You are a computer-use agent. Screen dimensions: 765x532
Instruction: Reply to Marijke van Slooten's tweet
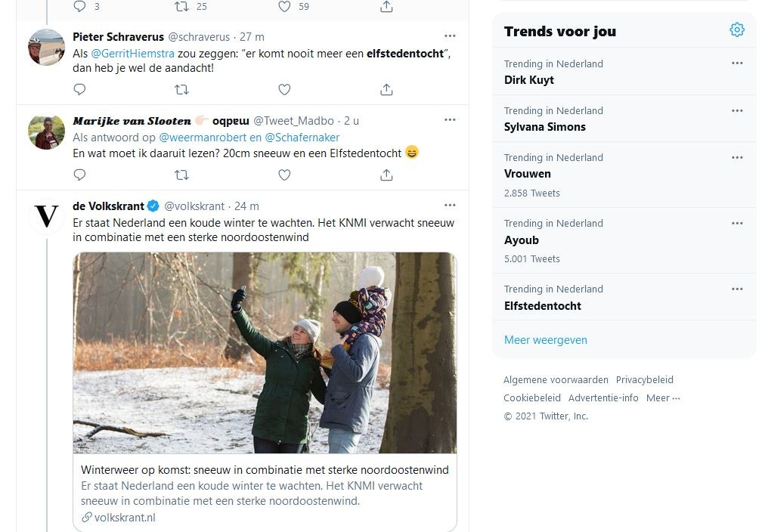click(x=79, y=175)
